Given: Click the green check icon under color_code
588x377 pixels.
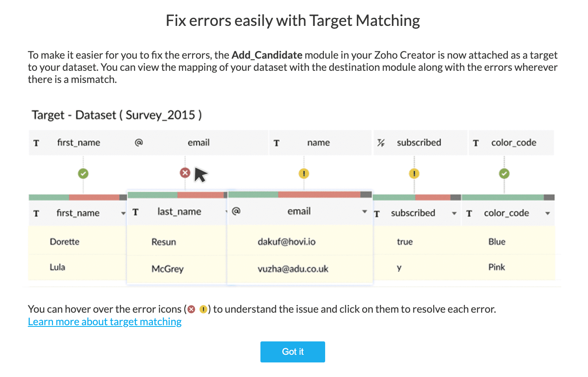Looking at the screenshot, I should (504, 174).
